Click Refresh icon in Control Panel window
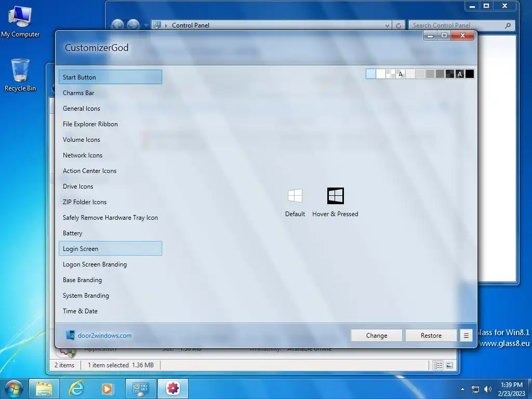This screenshot has height=399, width=532. [x=398, y=25]
